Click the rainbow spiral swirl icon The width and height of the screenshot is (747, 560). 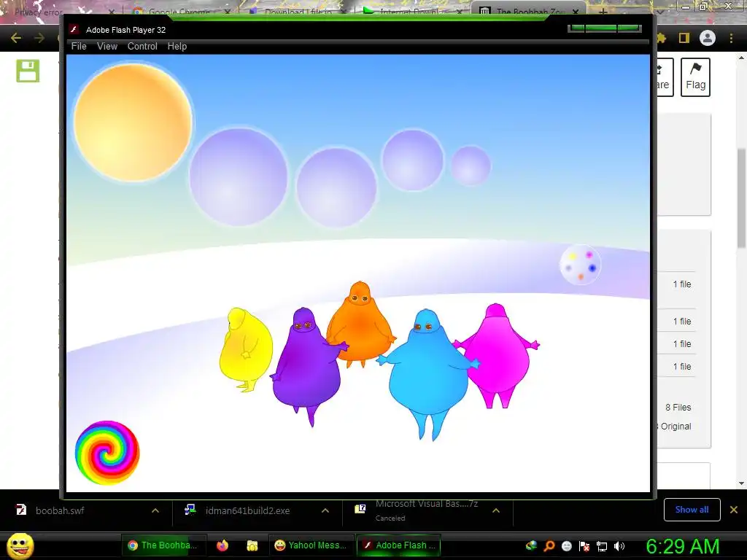107,452
